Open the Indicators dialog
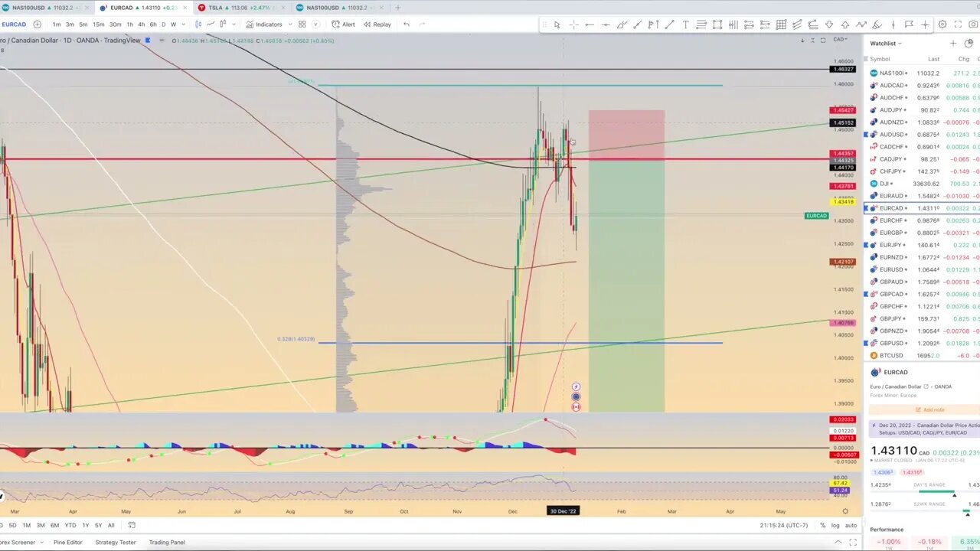 click(x=264, y=24)
